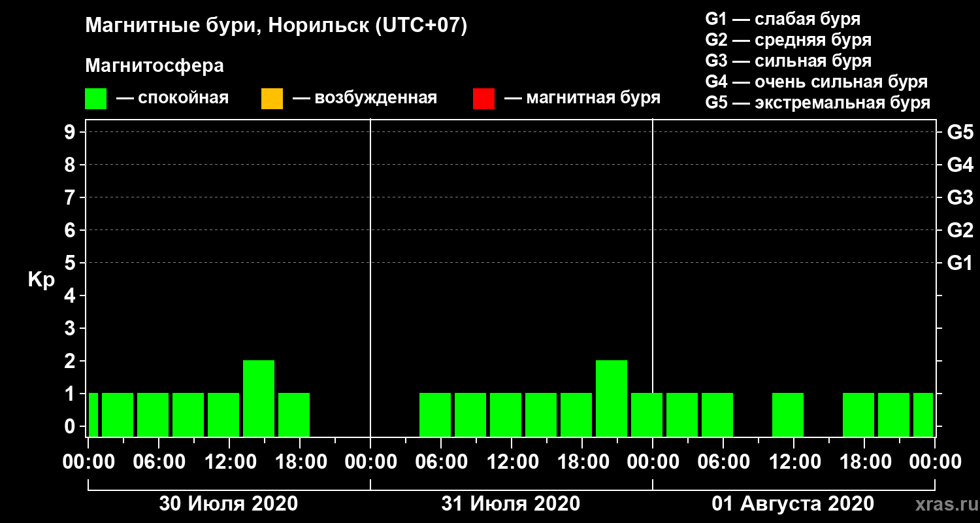Click the right-axis 'G5' level label

coord(960,132)
